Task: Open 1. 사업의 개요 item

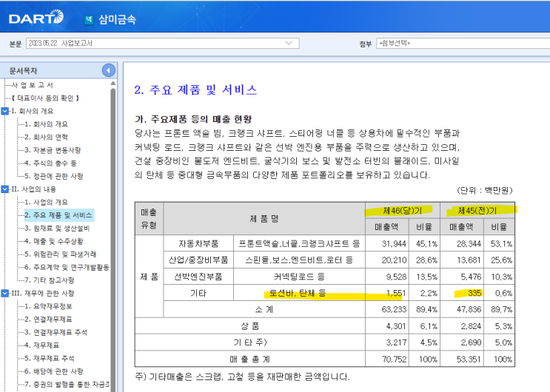Action: pos(47,203)
